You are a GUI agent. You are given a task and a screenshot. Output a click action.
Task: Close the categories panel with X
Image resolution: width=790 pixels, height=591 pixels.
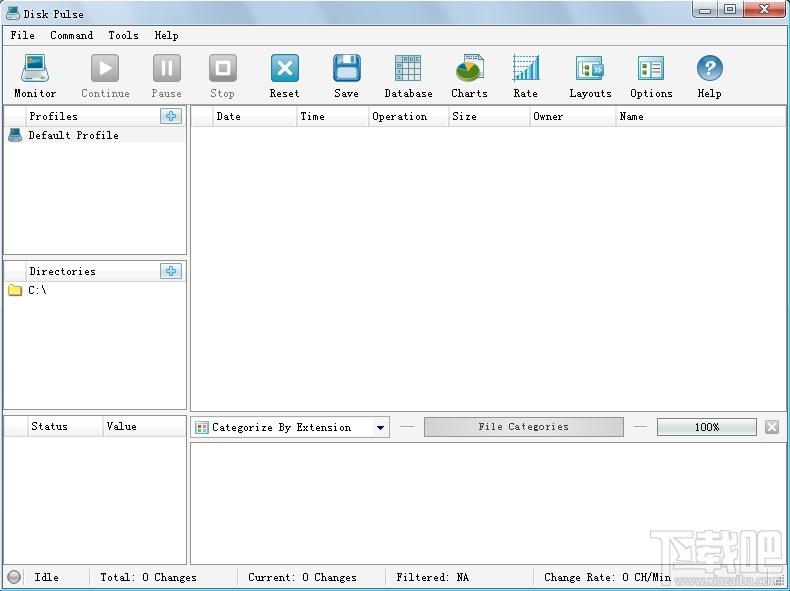point(772,427)
